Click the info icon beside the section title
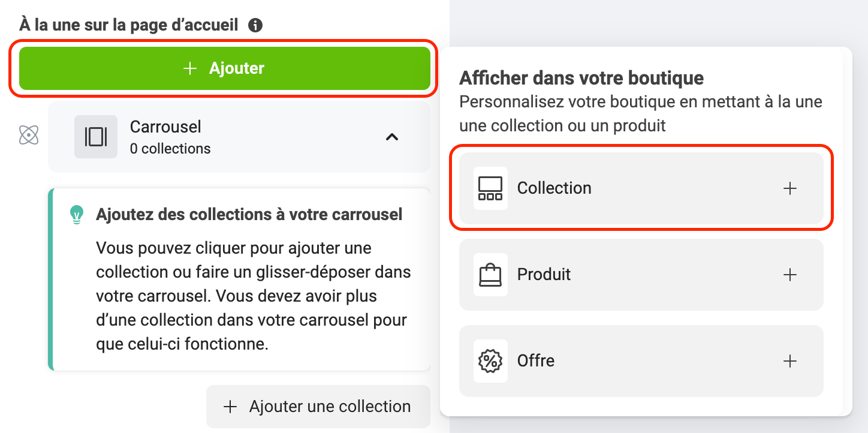The image size is (868, 433). (255, 25)
